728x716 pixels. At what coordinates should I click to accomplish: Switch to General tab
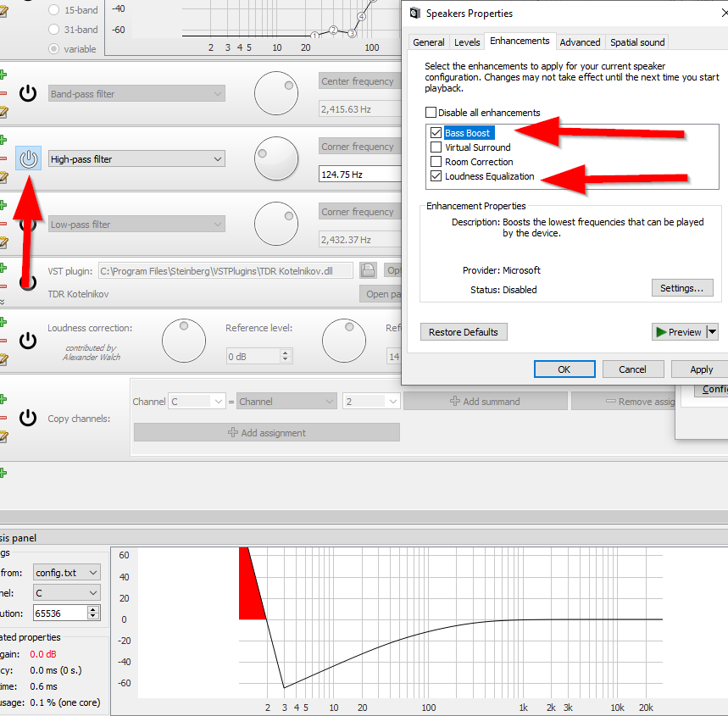click(429, 42)
